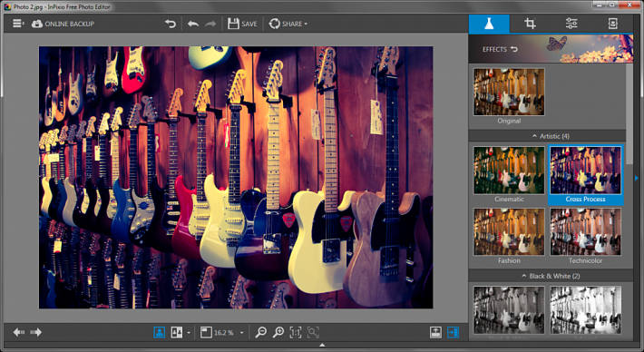Click the effects panel vertical scrollbar
The width and height of the screenshot is (644, 352).
pyautogui.click(x=629, y=115)
